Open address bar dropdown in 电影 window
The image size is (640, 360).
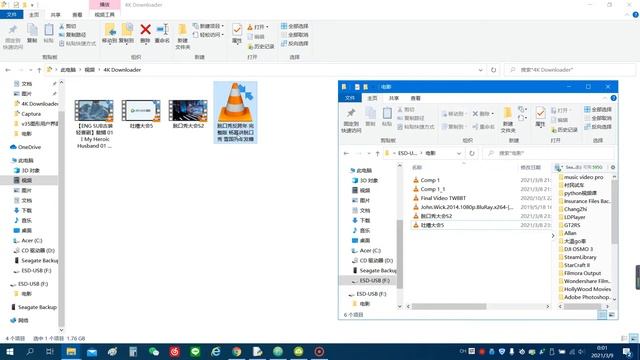[459, 153]
